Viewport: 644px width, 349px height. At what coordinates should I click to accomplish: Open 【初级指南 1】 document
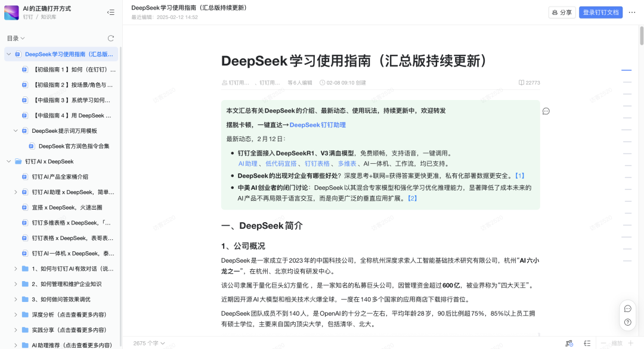(x=74, y=70)
